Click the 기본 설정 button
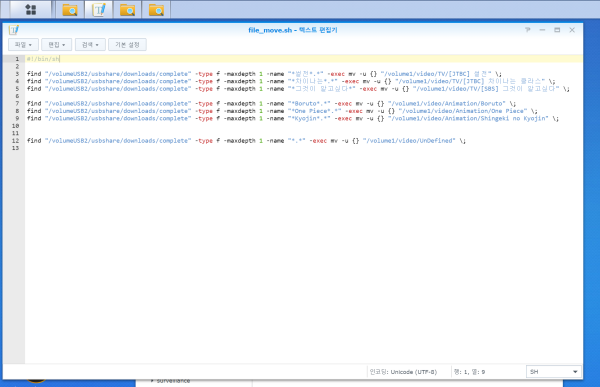This screenshot has width=600, height=387. point(127,45)
